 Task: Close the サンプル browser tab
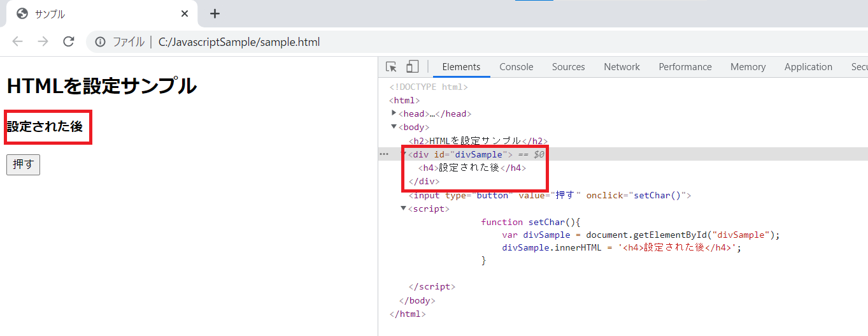click(x=185, y=13)
